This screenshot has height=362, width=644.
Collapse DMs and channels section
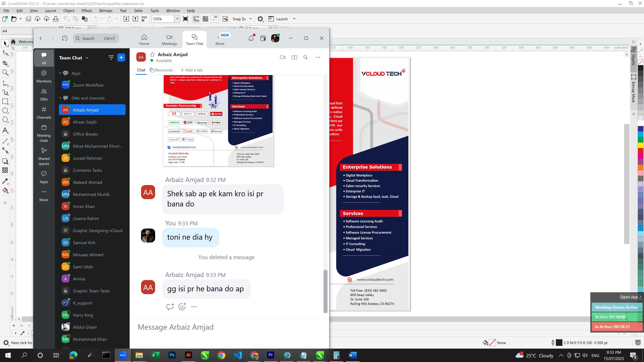pyautogui.click(x=60, y=98)
